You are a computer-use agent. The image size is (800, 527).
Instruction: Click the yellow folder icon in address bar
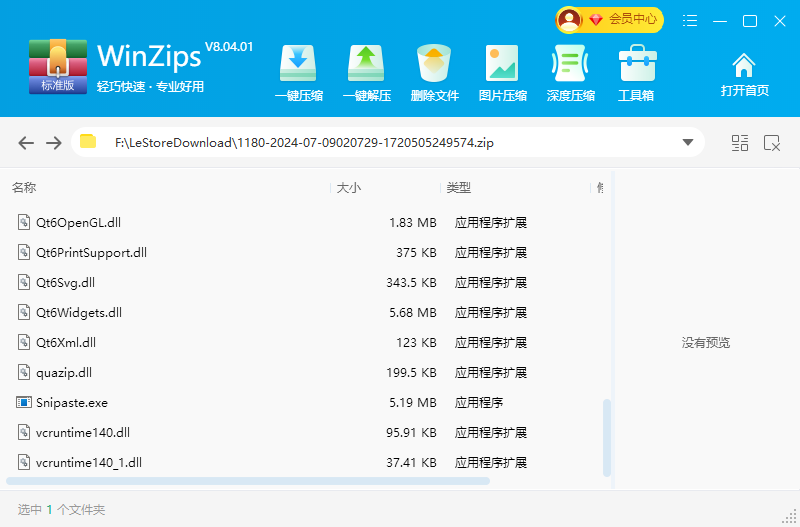(88, 141)
